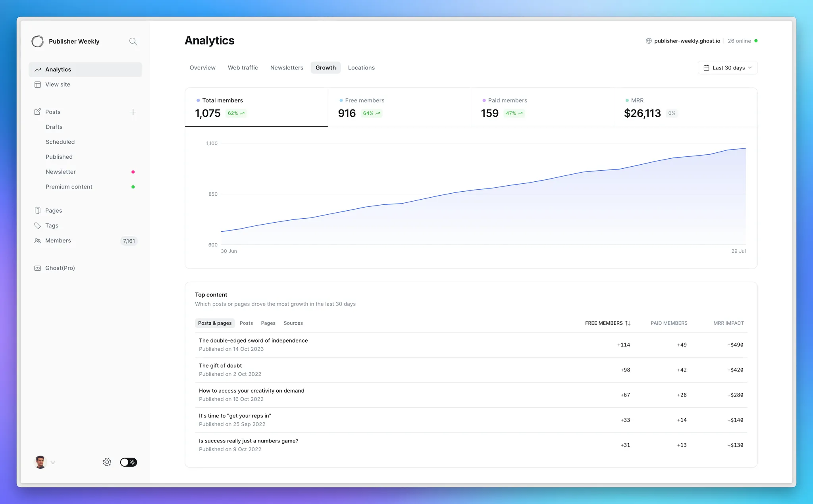Click the Members people icon
The image size is (813, 504).
[x=38, y=241]
